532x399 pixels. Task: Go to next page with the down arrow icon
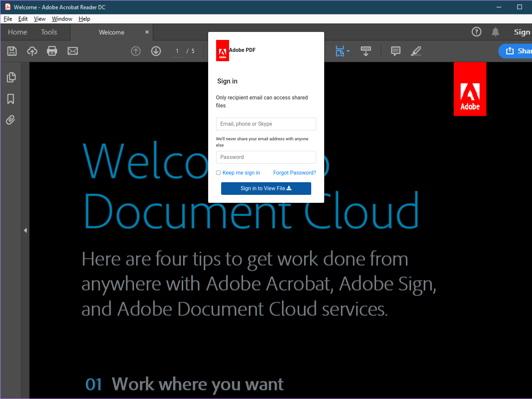pos(156,51)
